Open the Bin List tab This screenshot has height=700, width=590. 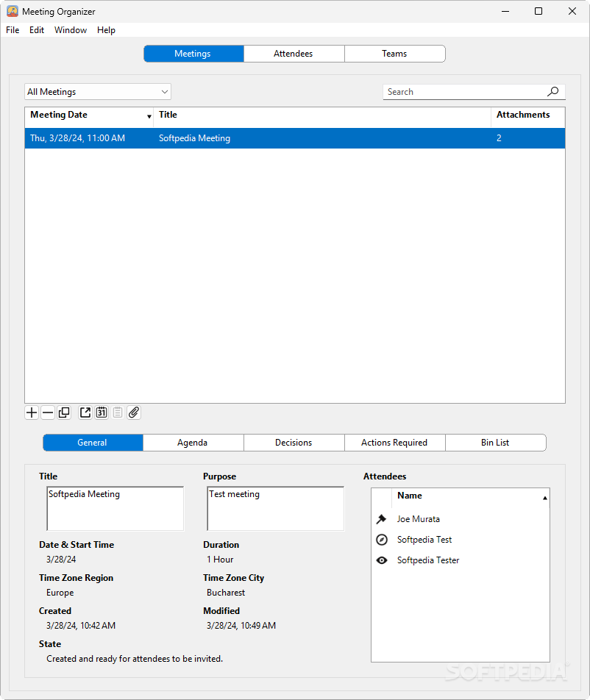pyautogui.click(x=496, y=443)
